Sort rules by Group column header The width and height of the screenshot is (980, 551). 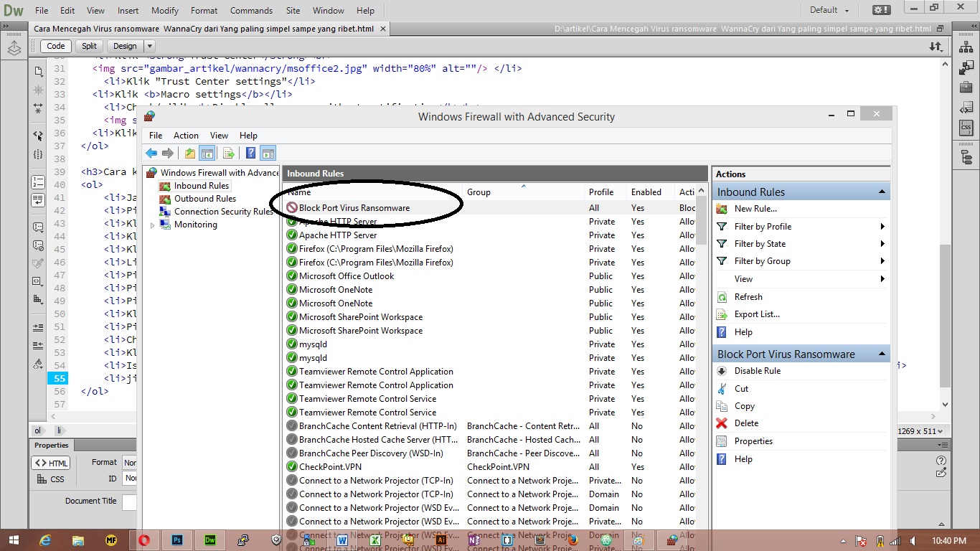click(x=524, y=192)
